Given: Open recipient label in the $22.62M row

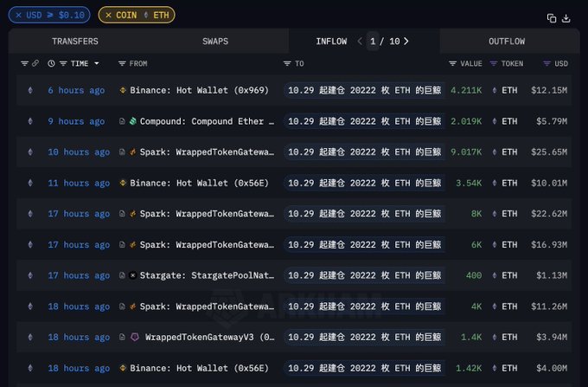Looking at the screenshot, I should 365,214.
